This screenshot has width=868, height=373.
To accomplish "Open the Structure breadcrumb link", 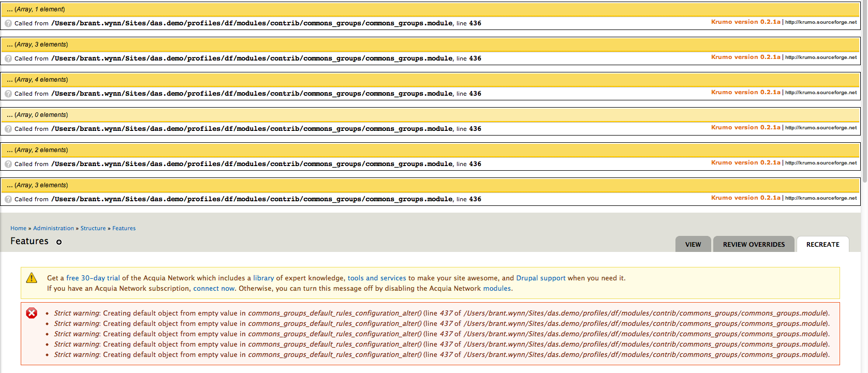I will 93,228.
